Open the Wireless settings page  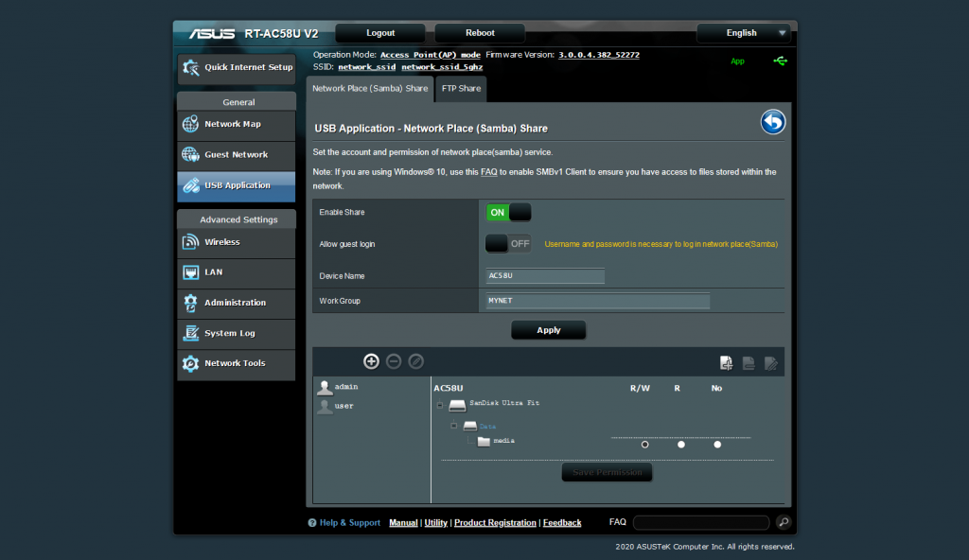(x=237, y=242)
